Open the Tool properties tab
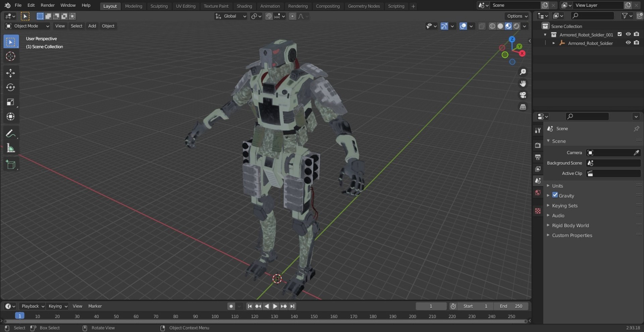The image size is (644, 332). 538,130
